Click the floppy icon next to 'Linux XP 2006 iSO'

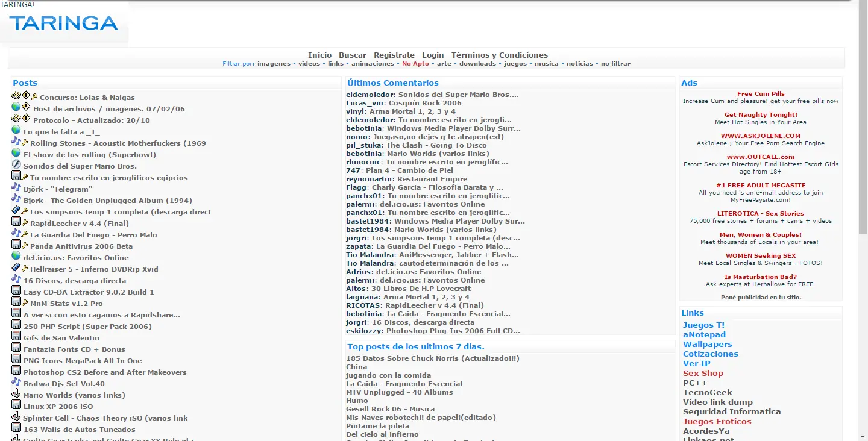(16, 405)
